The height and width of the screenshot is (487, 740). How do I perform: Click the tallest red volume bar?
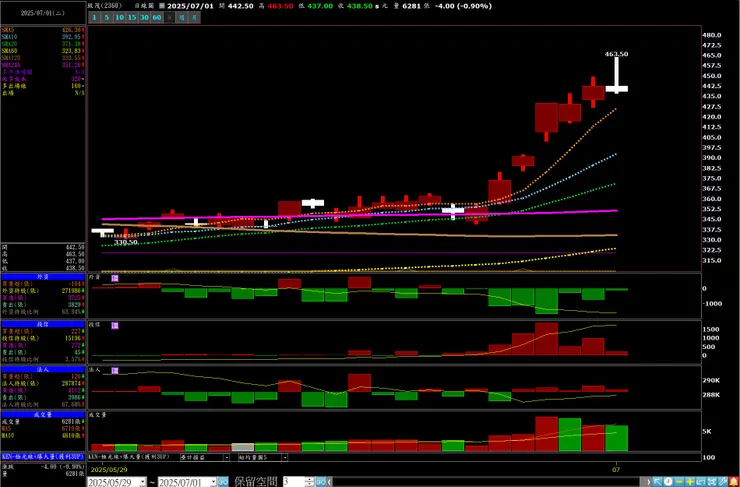547,434
